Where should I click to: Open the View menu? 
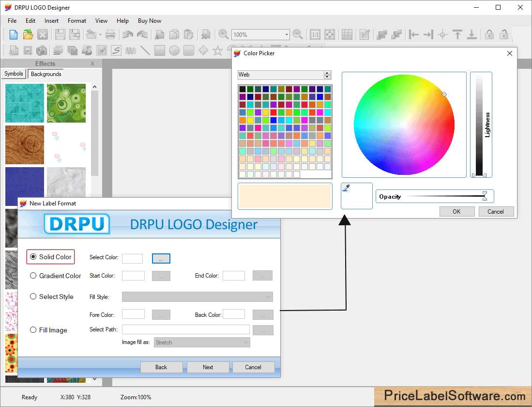(101, 21)
